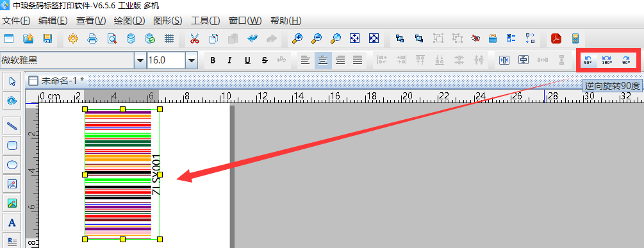Open the 编辑(E) menu
The width and height of the screenshot is (644, 248).
pyautogui.click(x=53, y=21)
